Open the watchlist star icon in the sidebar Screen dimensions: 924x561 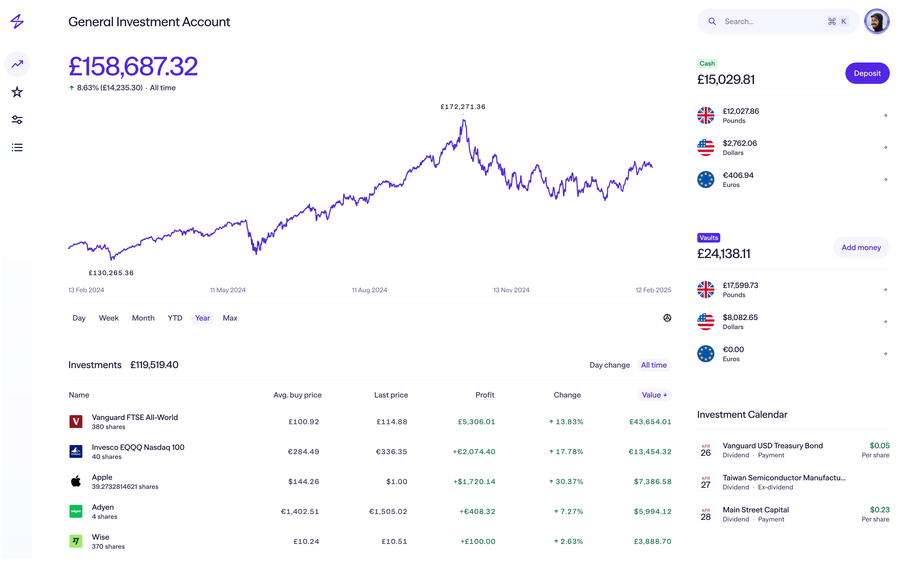(17, 92)
